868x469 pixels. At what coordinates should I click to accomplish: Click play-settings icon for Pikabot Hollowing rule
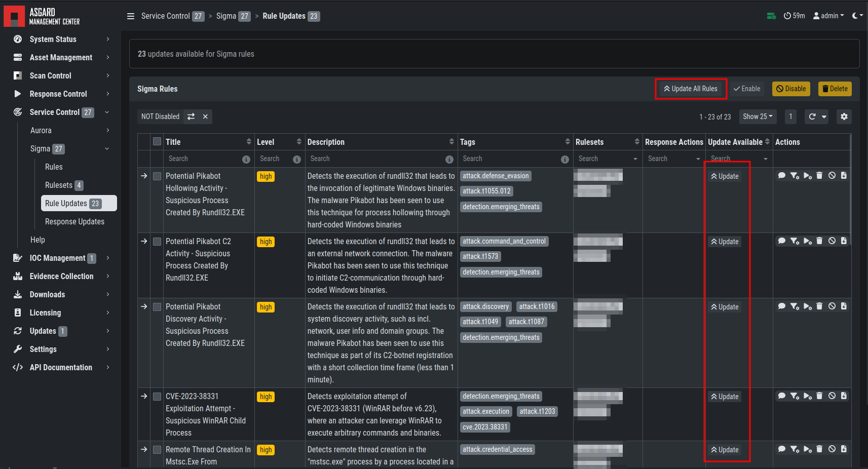(x=808, y=176)
